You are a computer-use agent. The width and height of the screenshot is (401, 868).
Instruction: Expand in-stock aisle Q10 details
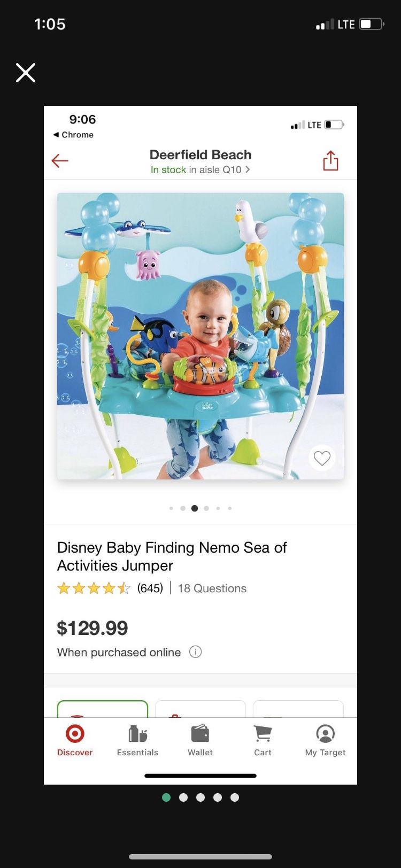coord(200,170)
